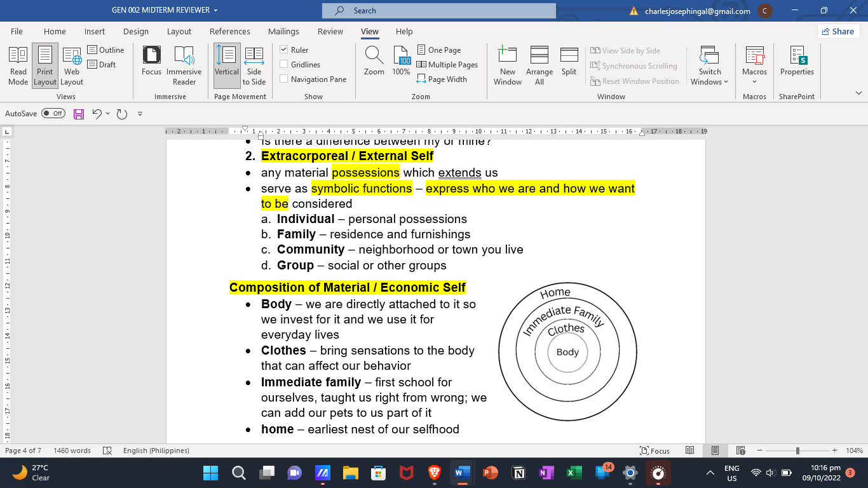This screenshot has height=488, width=868.
Task: Set zoom to 100% in the ribbon
Action: pyautogui.click(x=401, y=62)
